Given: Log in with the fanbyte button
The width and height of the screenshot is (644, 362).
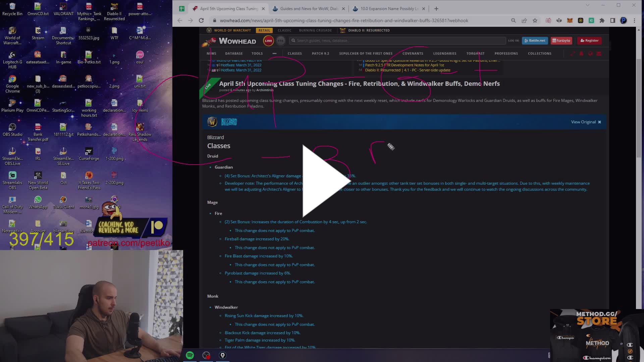Looking at the screenshot, I should pyautogui.click(x=561, y=41).
